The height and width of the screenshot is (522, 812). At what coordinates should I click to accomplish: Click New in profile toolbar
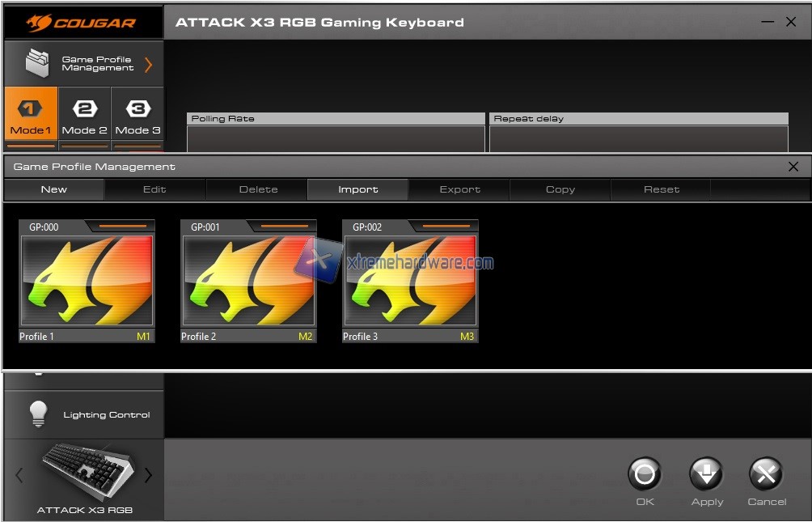click(54, 189)
